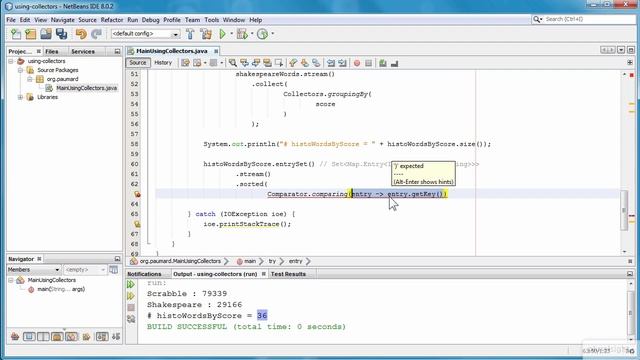The image size is (640, 360).
Task: Open the Run Project dropdown arrow
Action: pyautogui.click(x=231, y=34)
